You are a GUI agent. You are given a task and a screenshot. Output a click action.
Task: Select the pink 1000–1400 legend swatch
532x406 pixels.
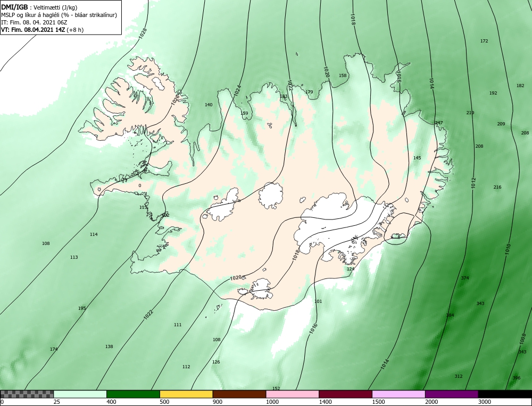293,394
